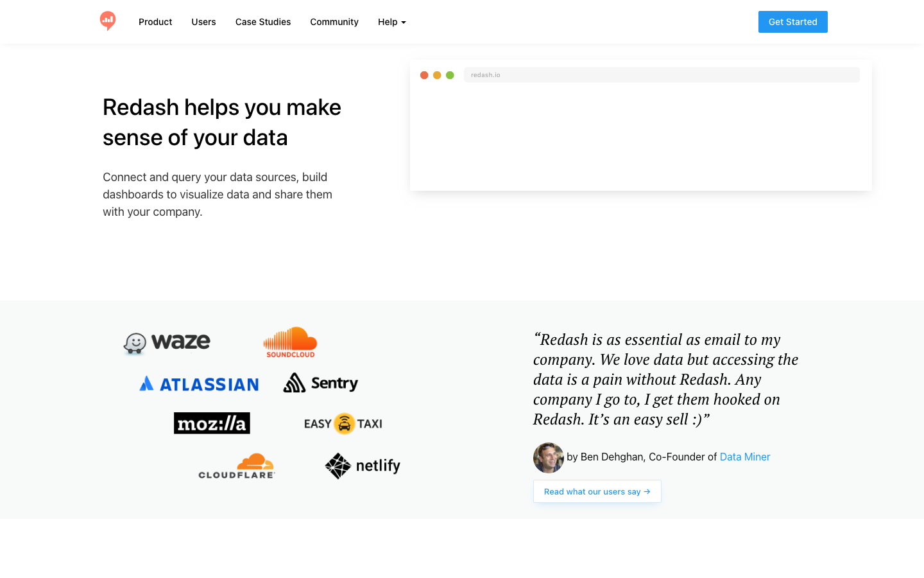Click the Waze logo

pyautogui.click(x=167, y=343)
